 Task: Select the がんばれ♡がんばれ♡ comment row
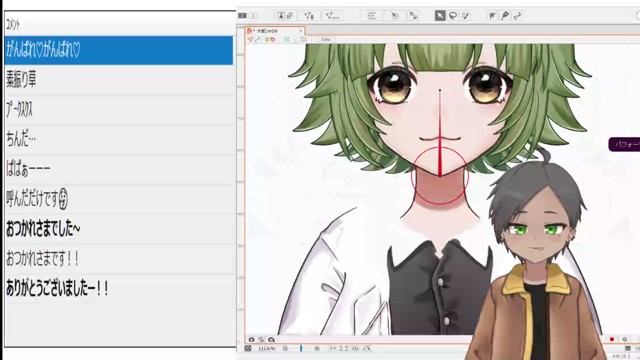tap(118, 50)
